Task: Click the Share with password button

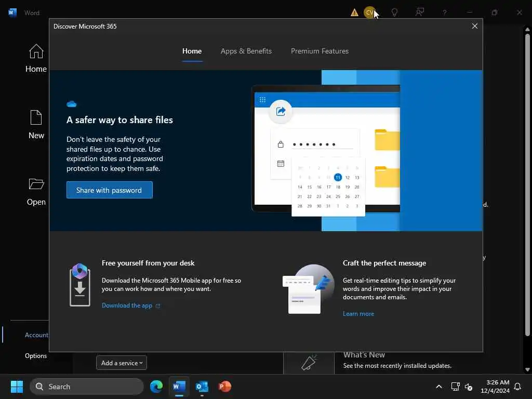Action: coord(109,190)
